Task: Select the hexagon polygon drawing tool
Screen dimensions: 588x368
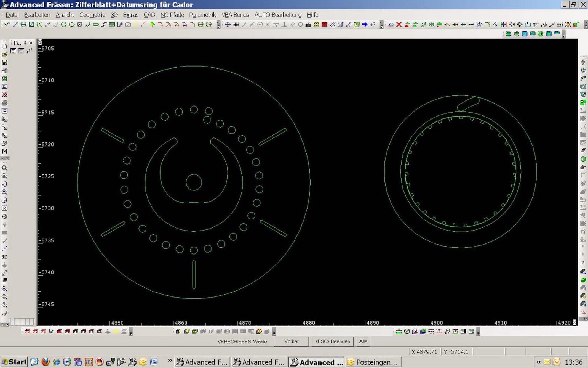Action: (x=63, y=24)
